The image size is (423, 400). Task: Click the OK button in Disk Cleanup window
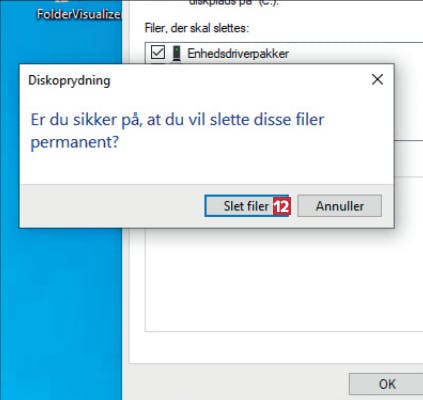pos(387,384)
